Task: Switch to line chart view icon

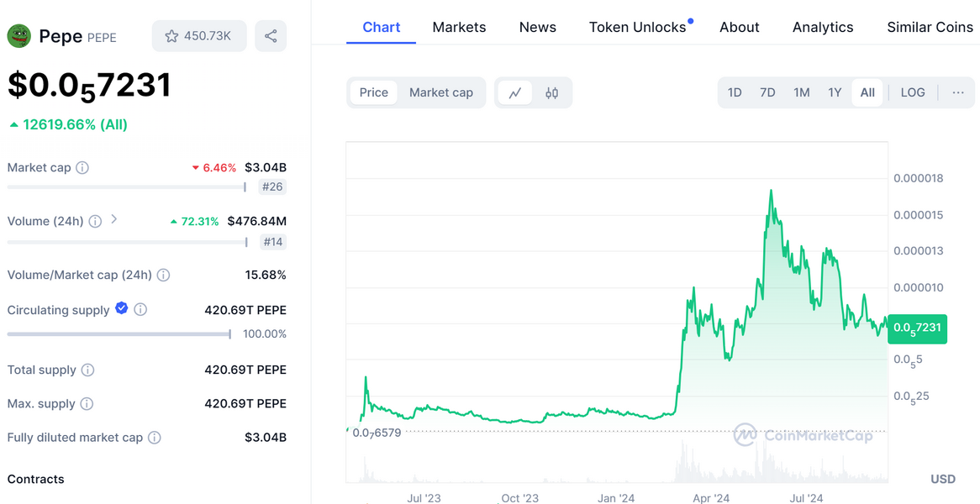Action: (514, 92)
